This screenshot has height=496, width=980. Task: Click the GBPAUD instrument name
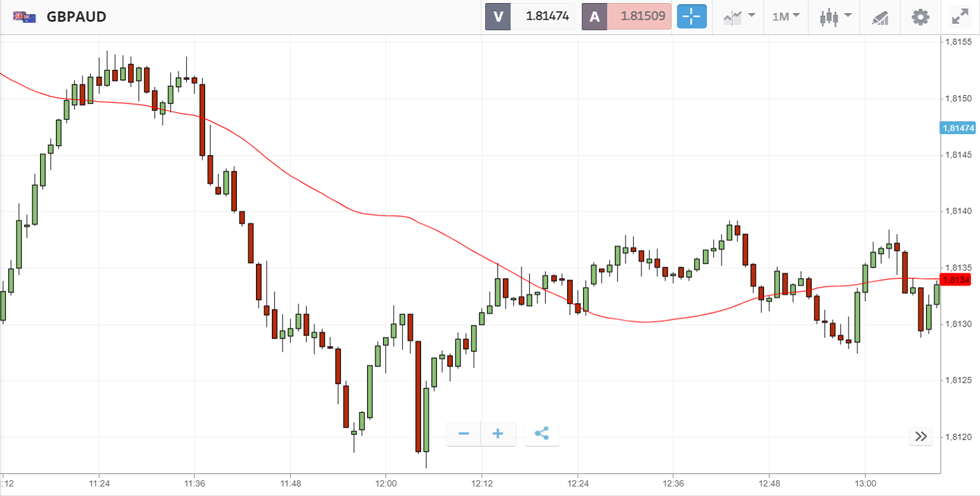76,17
